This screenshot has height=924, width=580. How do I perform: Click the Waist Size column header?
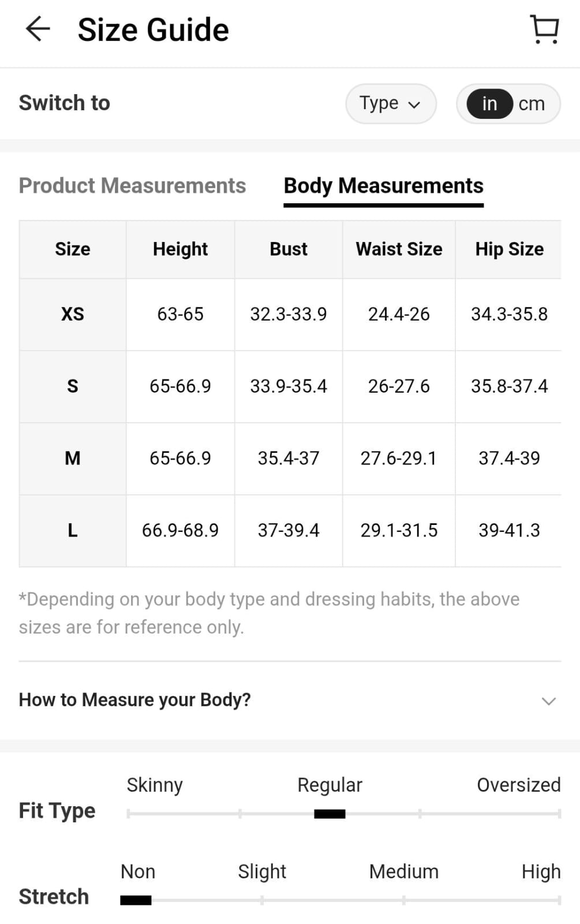tap(399, 249)
